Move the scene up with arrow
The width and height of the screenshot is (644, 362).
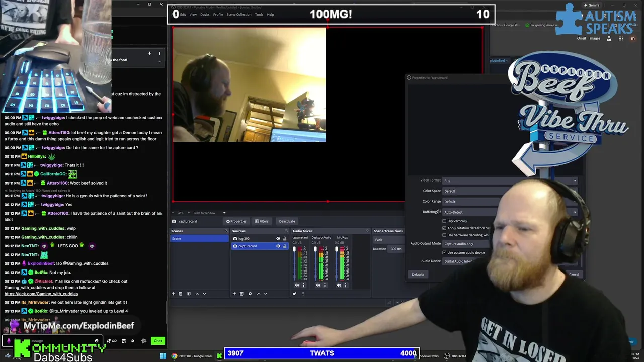pos(197,294)
